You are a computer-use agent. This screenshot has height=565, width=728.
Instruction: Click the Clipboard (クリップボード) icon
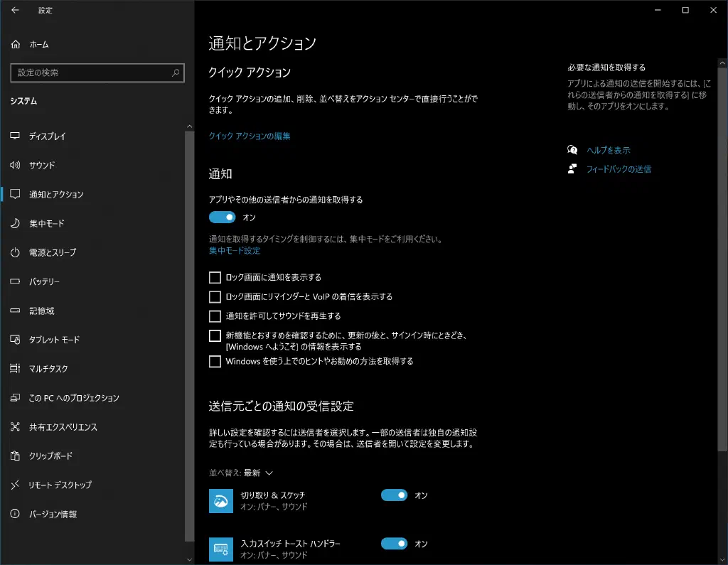point(15,456)
